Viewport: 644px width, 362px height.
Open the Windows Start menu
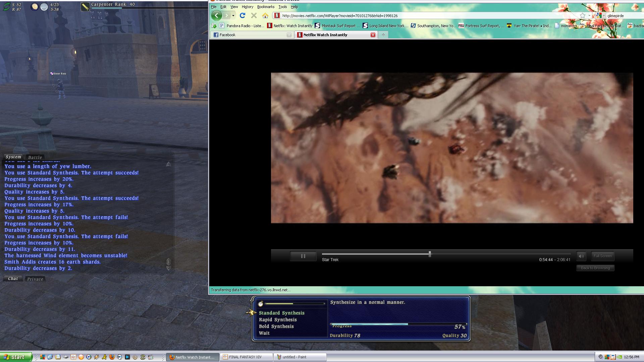[x=16, y=357]
